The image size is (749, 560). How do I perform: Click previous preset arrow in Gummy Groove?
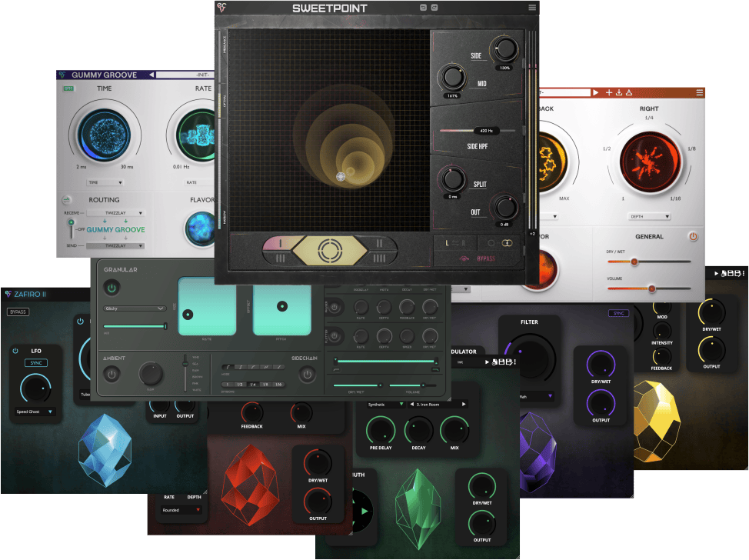(x=151, y=75)
